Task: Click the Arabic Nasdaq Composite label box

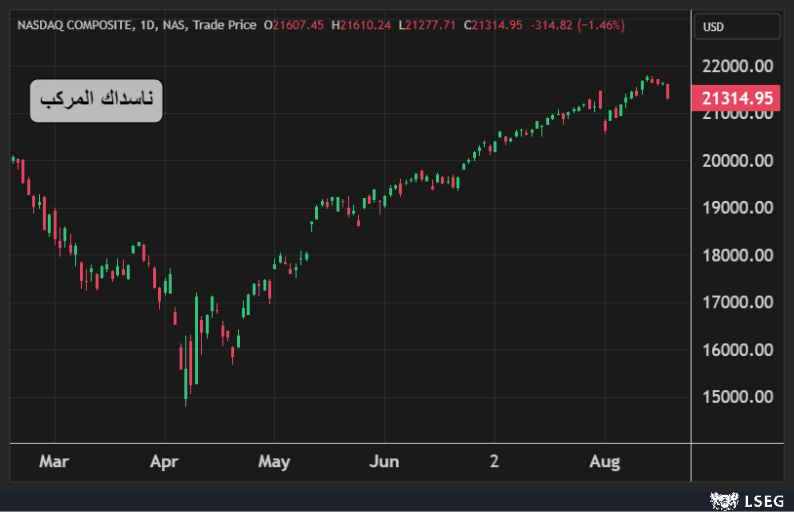Action: pyautogui.click(x=96, y=100)
